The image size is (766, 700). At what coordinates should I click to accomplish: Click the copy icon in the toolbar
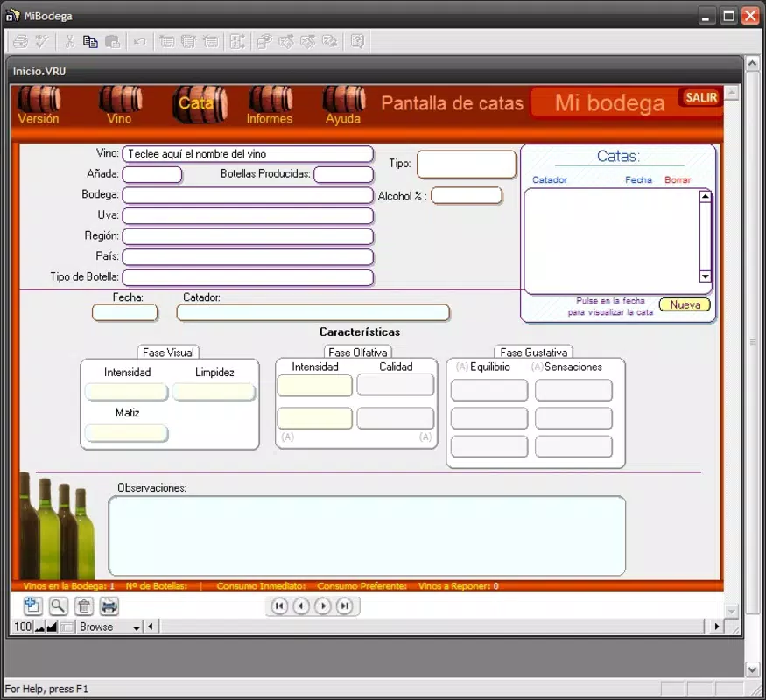[x=90, y=42]
